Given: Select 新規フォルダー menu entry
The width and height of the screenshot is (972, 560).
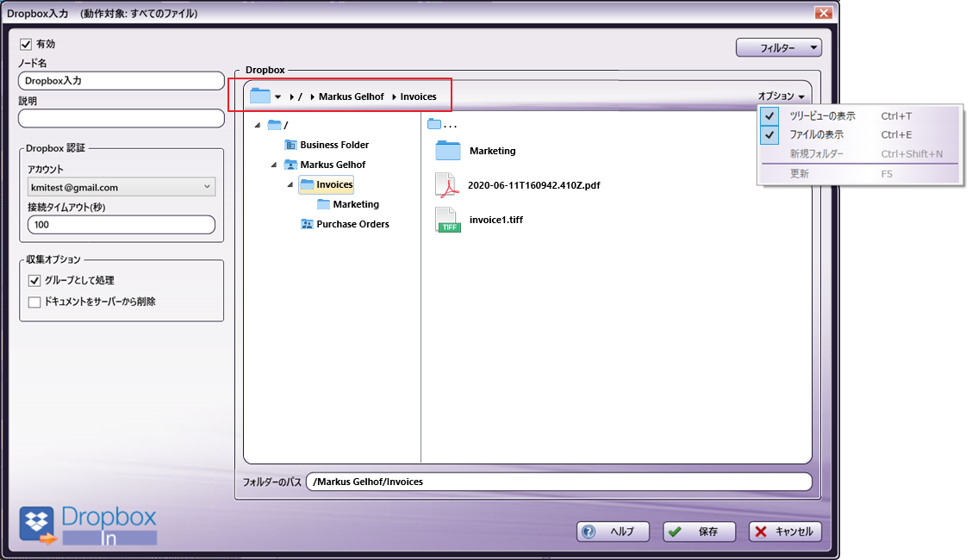Looking at the screenshot, I should (x=860, y=153).
